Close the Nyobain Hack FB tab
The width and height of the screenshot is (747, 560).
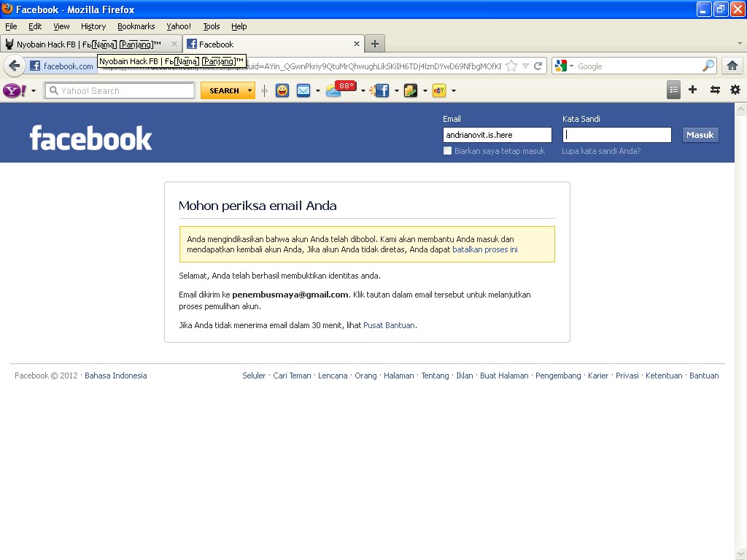[174, 44]
